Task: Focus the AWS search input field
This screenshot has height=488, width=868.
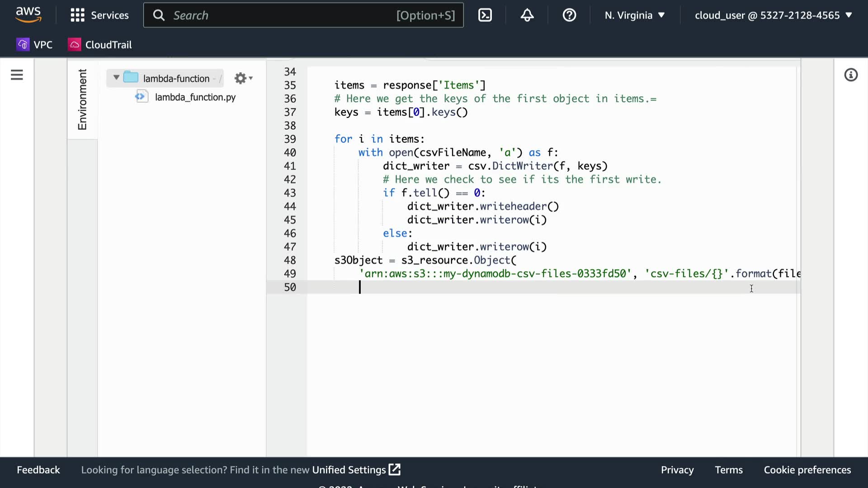Action: point(280,15)
